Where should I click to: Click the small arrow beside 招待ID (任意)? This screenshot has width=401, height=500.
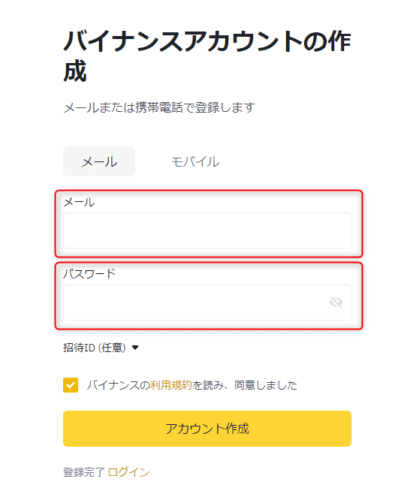point(135,348)
